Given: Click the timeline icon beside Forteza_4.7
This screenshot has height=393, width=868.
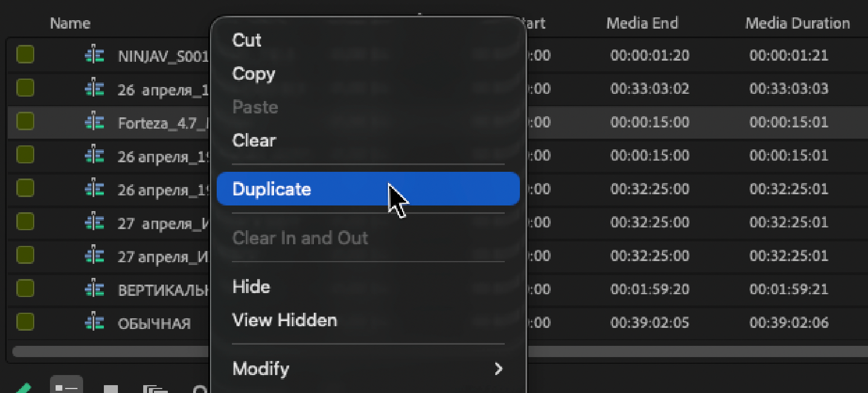Looking at the screenshot, I should point(95,122).
